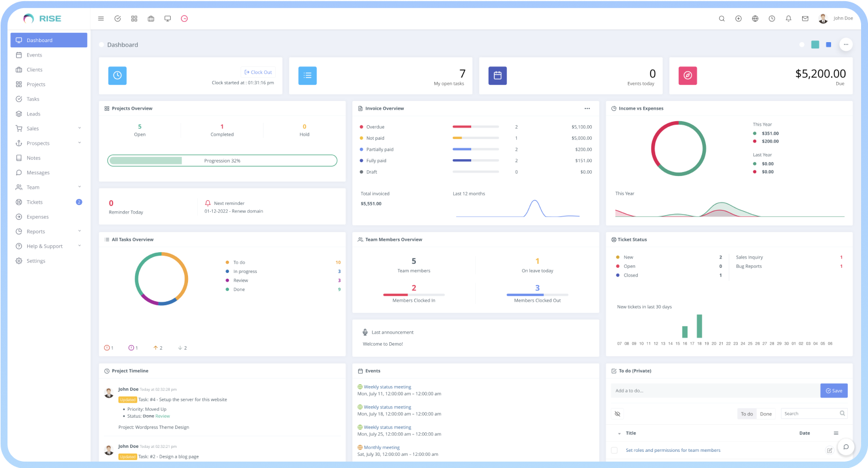The image size is (868, 468).
Task: Click the 'Add a to do...' input field
Action: pos(715,391)
